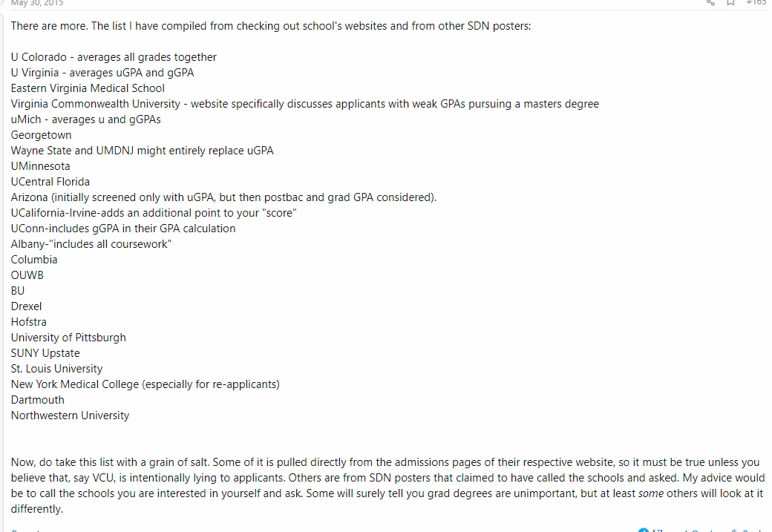Click the 'Northwestern University' list entry
Viewport: 772px width, 532px height.
[x=70, y=416]
